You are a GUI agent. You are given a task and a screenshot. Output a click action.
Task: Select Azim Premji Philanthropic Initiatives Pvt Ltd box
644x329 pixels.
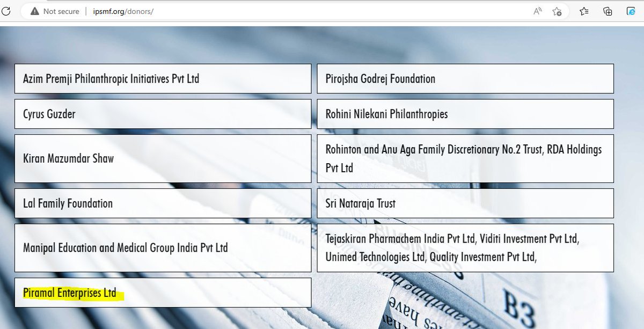pos(163,79)
